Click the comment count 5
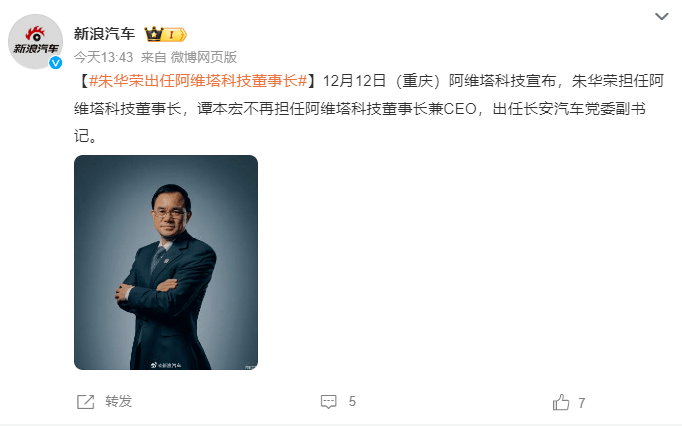Viewport: 682px width, 426px height. tap(352, 401)
